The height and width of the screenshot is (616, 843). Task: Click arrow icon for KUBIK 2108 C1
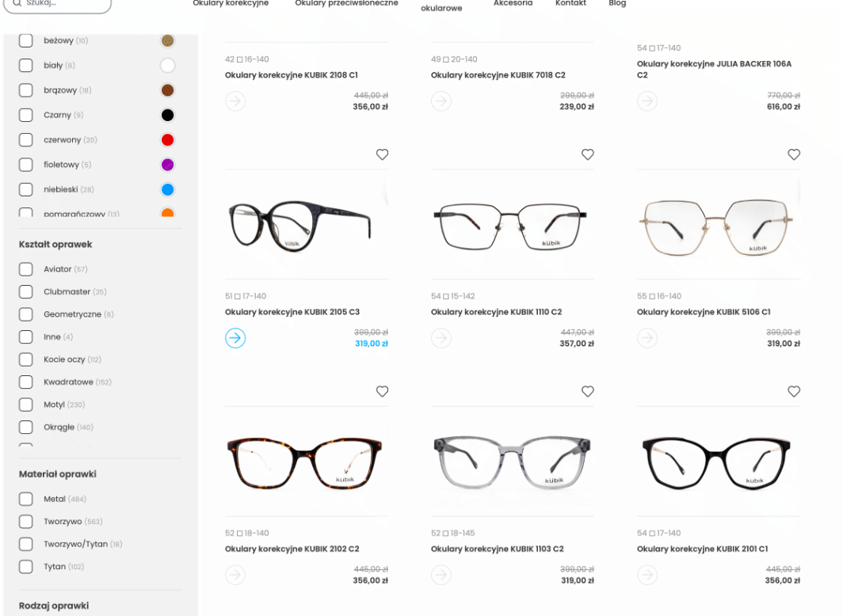click(x=235, y=101)
